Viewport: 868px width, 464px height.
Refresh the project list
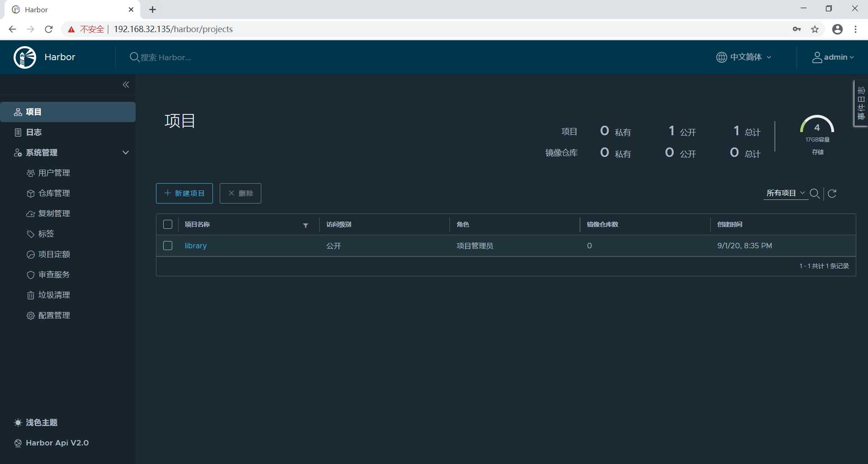point(832,194)
